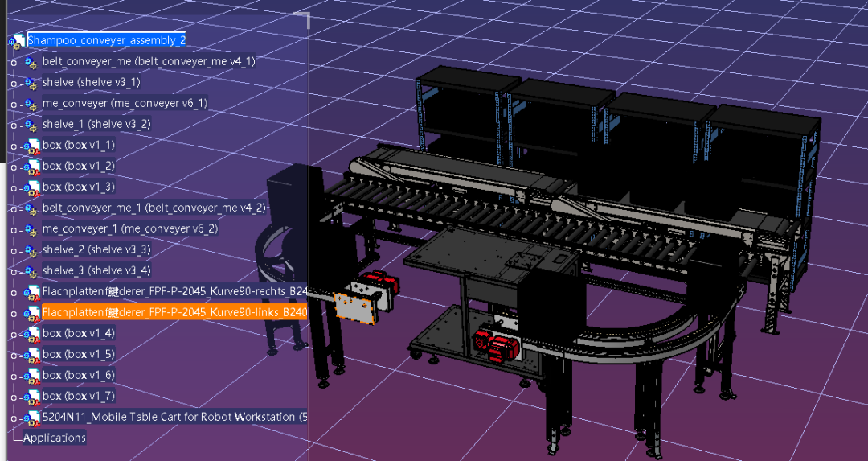This screenshot has height=461, width=868.
Task: Click the box v1_1 part icon
Action: pyautogui.click(x=33, y=146)
